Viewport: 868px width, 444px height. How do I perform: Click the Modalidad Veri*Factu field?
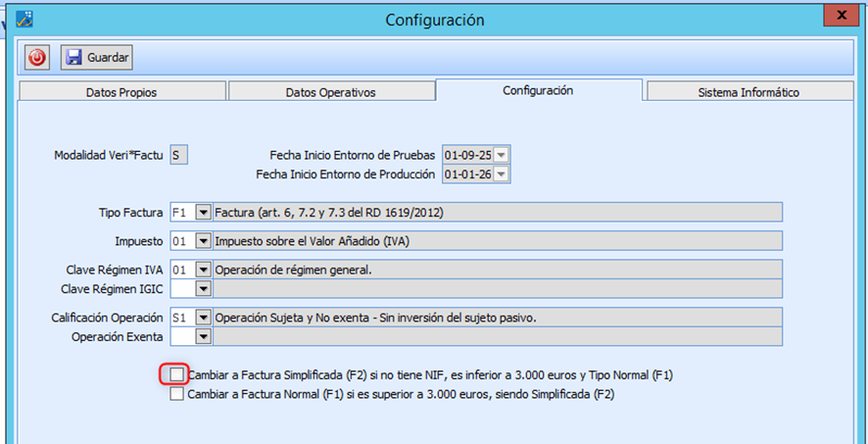[179, 155]
